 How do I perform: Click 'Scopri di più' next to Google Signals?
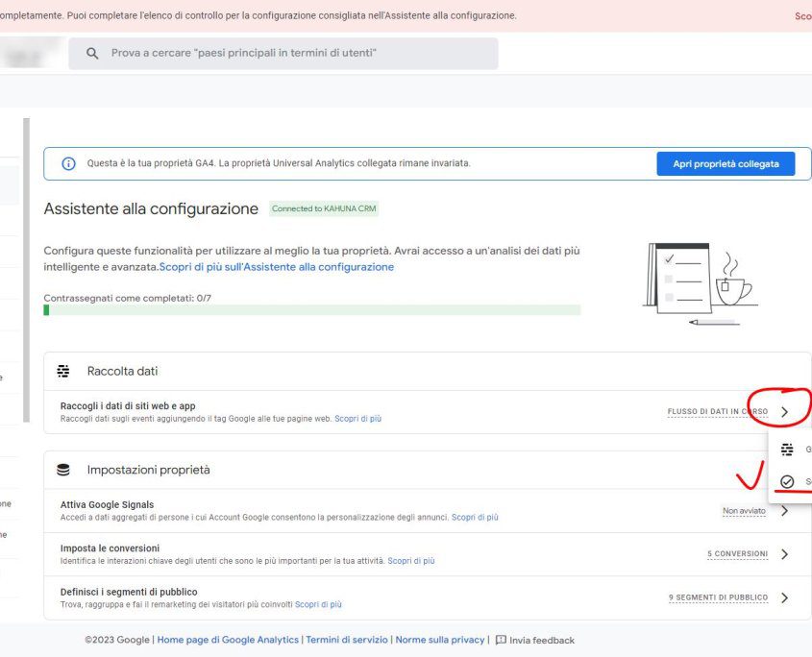coord(475,518)
